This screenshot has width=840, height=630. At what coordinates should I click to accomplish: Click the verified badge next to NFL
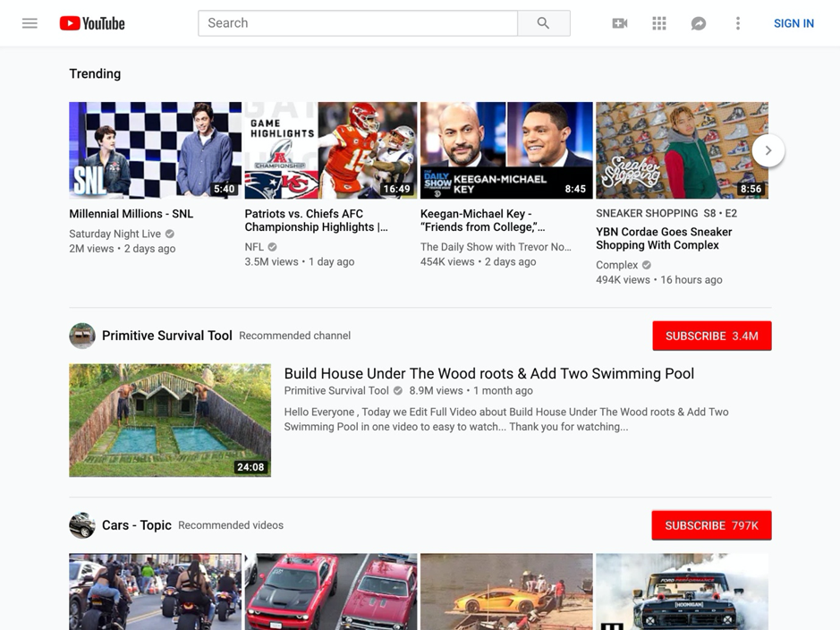coord(271,247)
